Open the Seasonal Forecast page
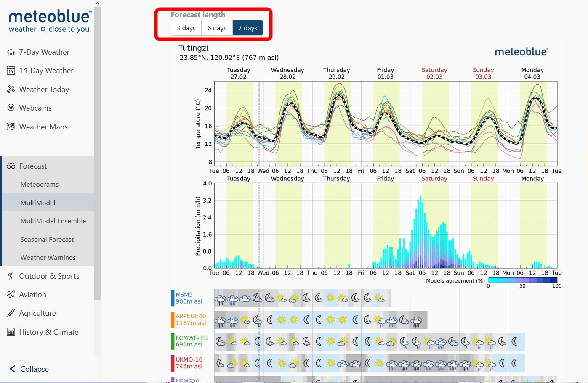Viewport: 588px width, 383px height. click(x=48, y=239)
